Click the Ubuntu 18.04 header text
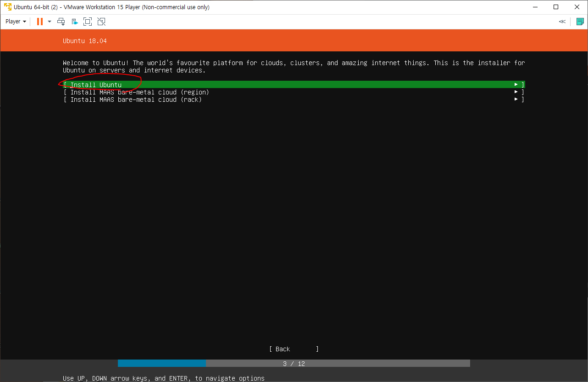This screenshot has width=588, height=382. click(x=85, y=41)
